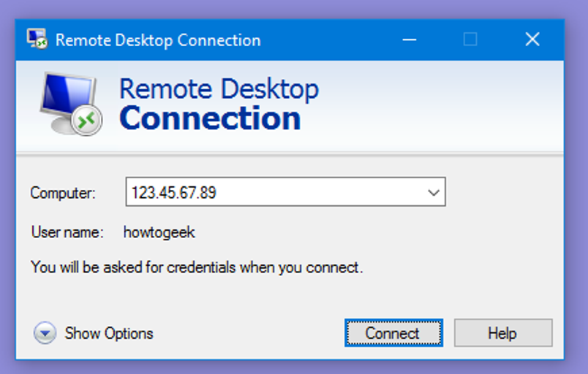Open Help for Remote Desktop

point(502,333)
